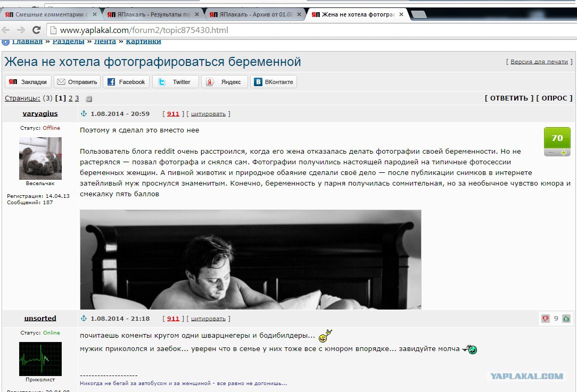
Task: Close the 'ЯПлакалъ - Результаты' tab
Action: [x=197, y=14]
